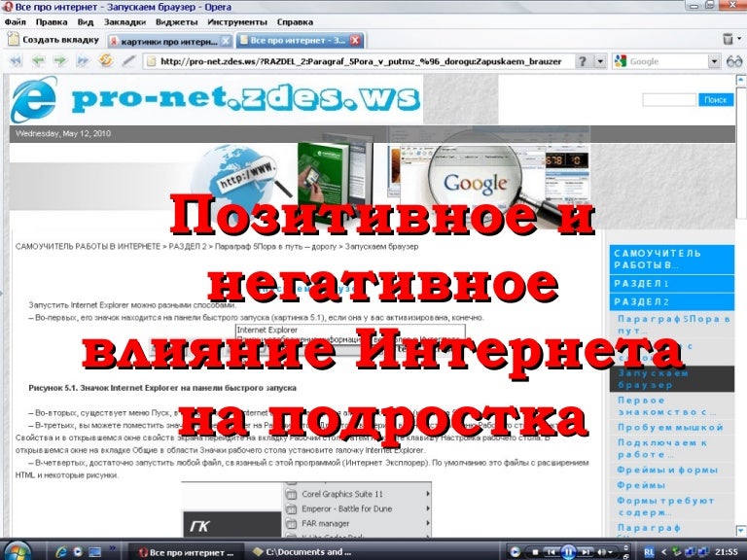Click the 'Поиск' button on the website

click(716, 99)
